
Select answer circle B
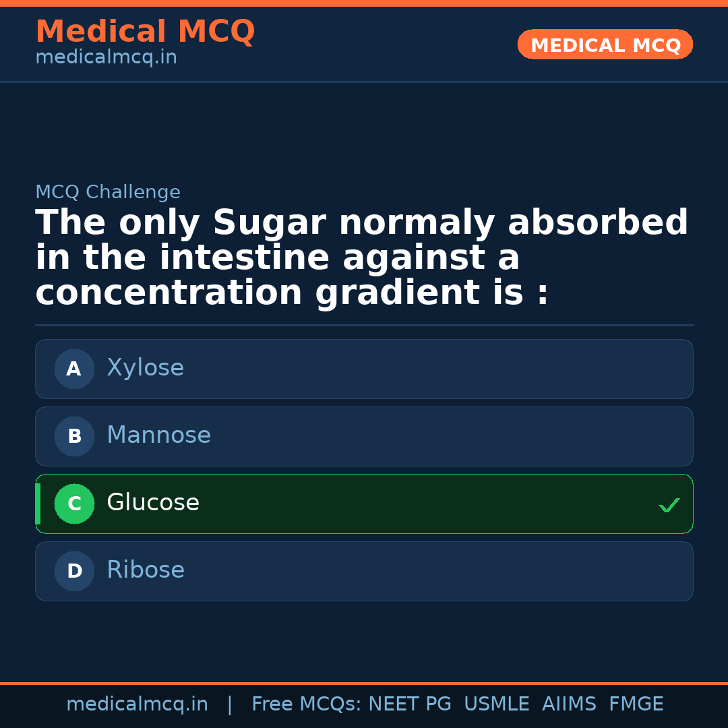pos(74,436)
